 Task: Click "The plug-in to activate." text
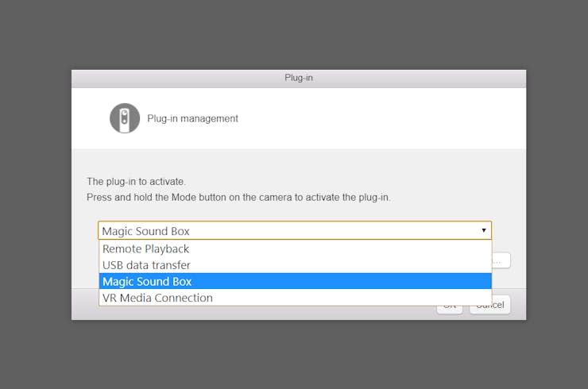135,181
